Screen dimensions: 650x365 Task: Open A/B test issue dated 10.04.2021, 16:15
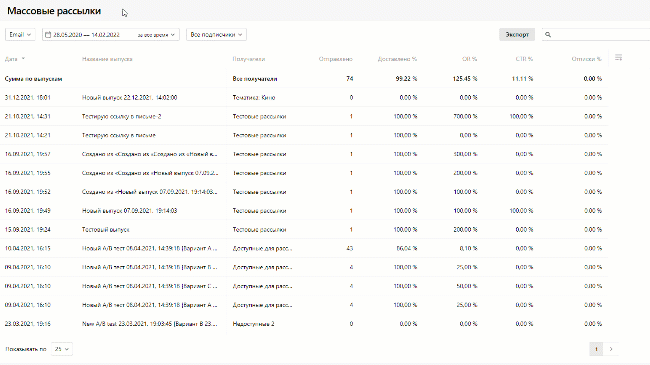[150, 248]
